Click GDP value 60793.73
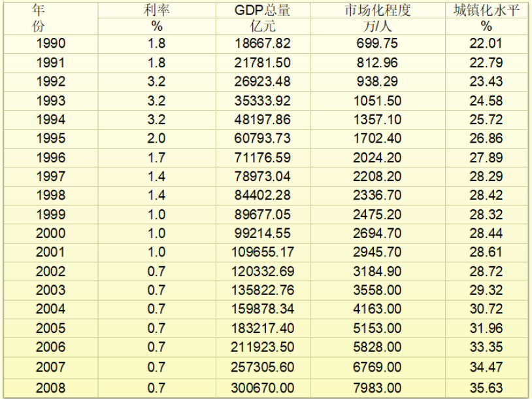532x399 pixels. 263,138
